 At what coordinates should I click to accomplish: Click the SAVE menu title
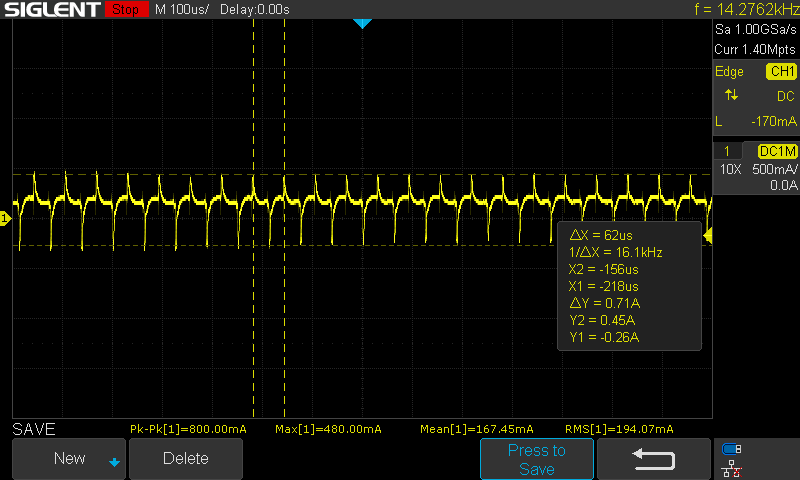point(34,429)
